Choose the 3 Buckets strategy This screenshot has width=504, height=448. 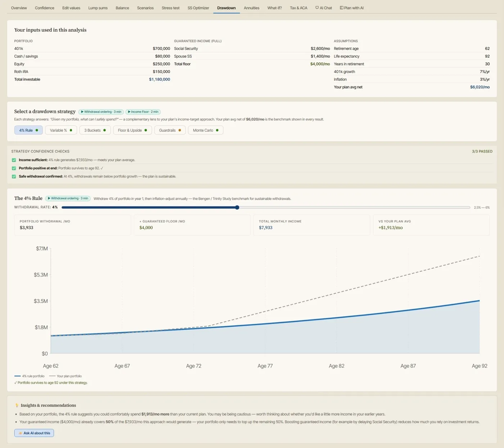pos(95,130)
